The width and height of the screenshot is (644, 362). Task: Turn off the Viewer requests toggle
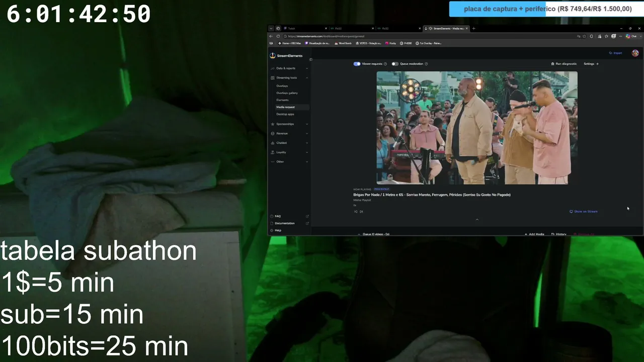357,64
